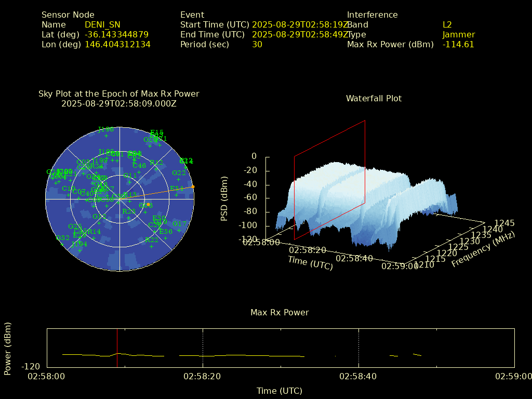
Task: Click the R12 satellite marker
Action: tap(156, 169)
